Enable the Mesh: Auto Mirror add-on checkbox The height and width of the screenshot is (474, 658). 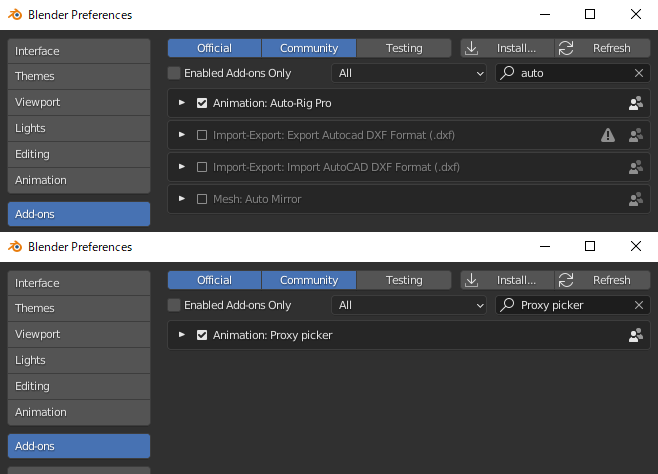[x=202, y=199]
